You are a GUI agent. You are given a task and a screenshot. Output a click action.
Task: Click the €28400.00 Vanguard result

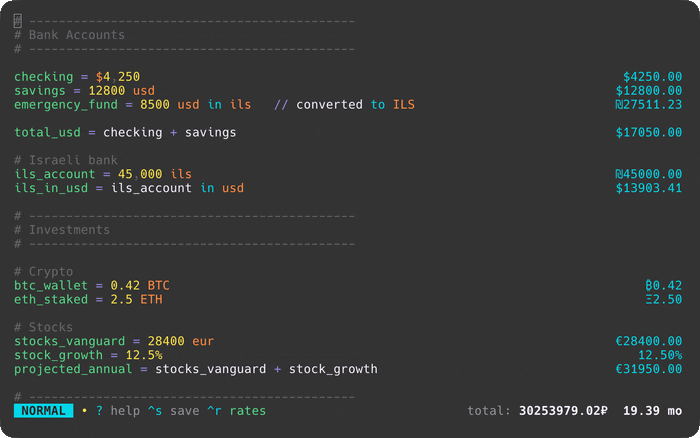649,341
